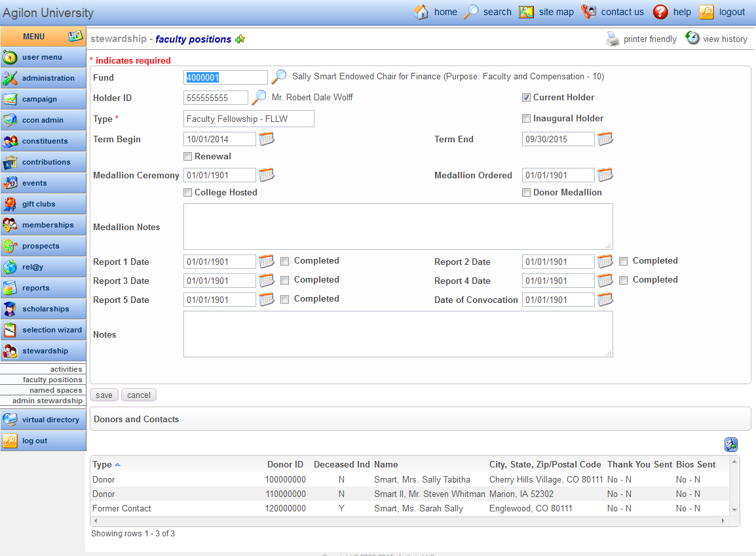Click the export icon above donors table

[731, 444]
